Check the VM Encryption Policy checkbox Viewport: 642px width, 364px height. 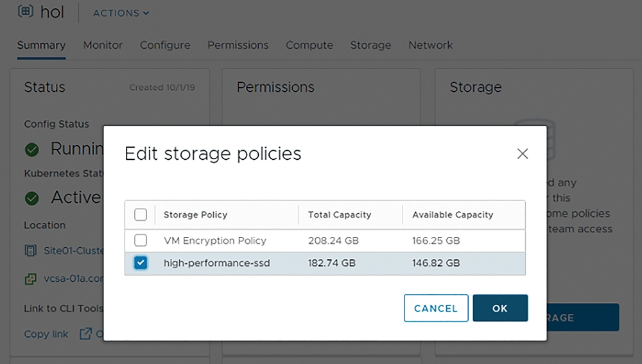[x=141, y=240]
